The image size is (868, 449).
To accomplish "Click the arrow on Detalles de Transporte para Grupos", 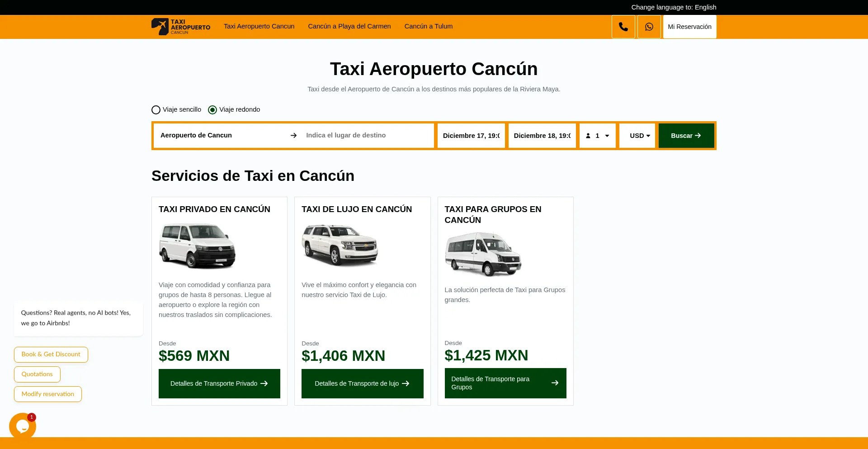I will 555,383.
